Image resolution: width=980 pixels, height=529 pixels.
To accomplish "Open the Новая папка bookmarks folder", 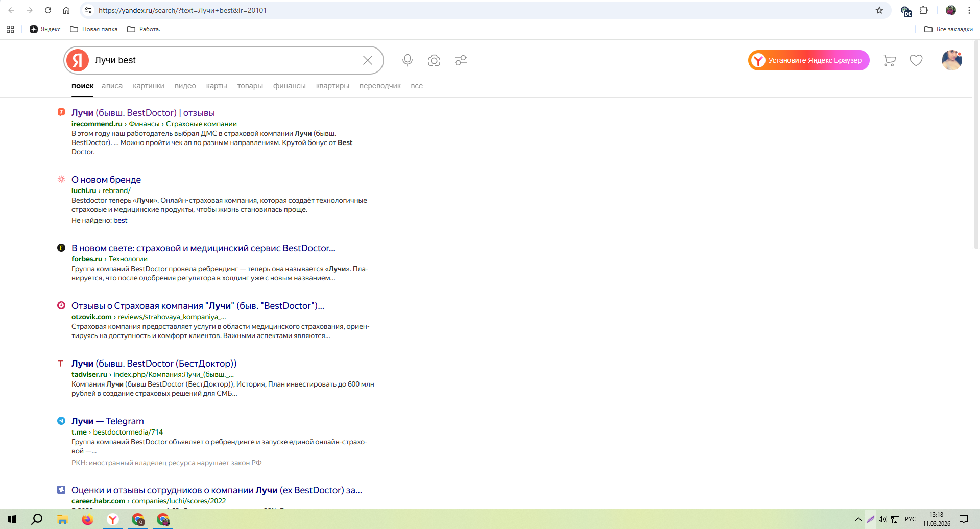I will (x=94, y=29).
